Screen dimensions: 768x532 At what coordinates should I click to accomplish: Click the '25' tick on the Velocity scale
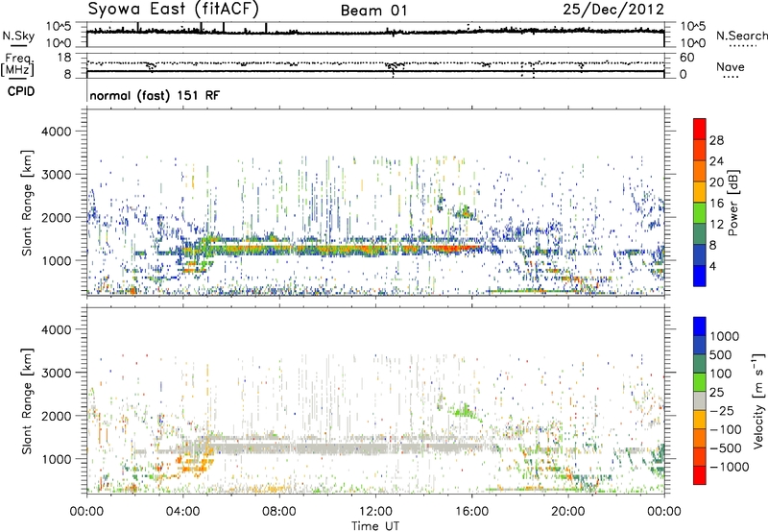717,392
